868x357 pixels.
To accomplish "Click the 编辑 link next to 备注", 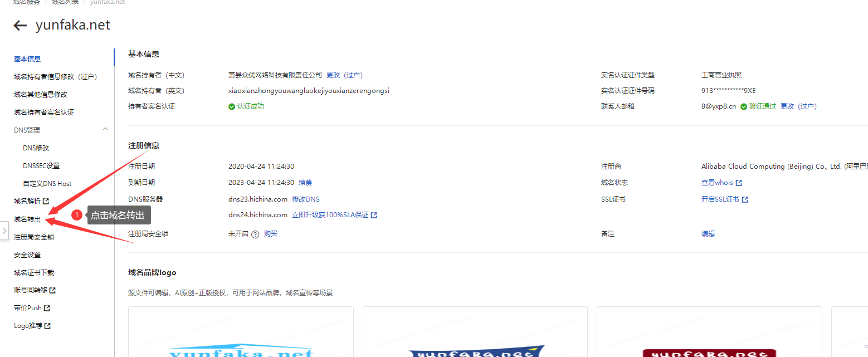I will click(708, 234).
